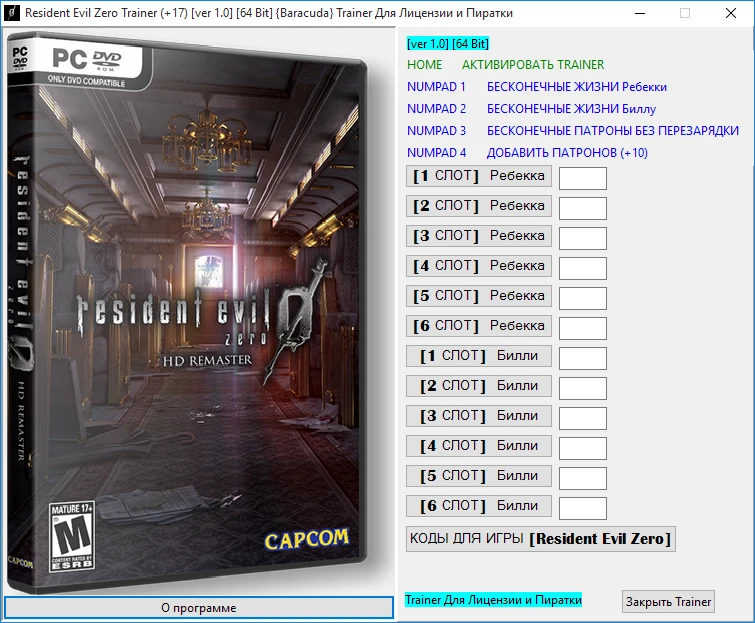
Task: Click БЕСКОНЕЧНЫЕ ПАТРОНЫ БЕЗ ПЕРЕЗАРЯДКИ text
Action: (612, 131)
